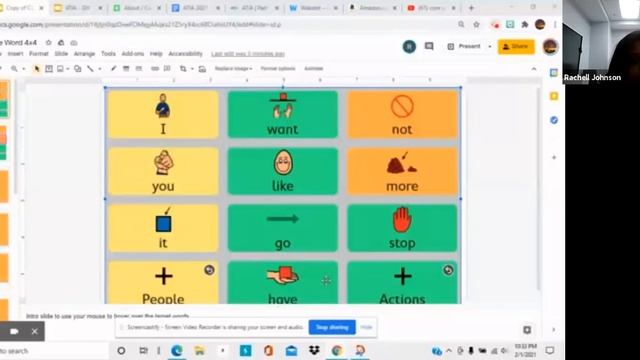Image resolution: width=640 pixels, height=360 pixels.
Task: Choose the insert link icon
Action: [155, 69]
